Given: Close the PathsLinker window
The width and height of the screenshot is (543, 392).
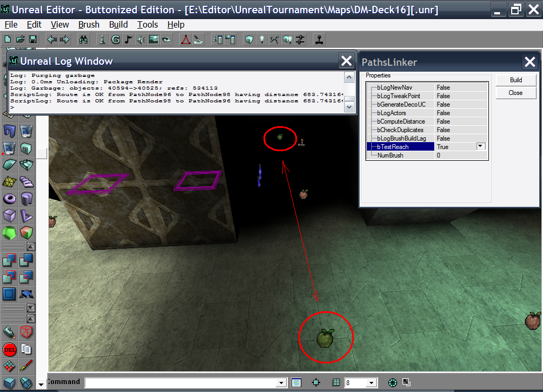Looking at the screenshot, I should point(530,62).
